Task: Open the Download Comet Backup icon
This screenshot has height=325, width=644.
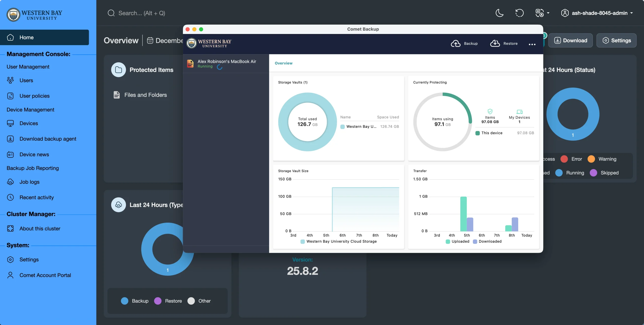Action: pos(557,40)
